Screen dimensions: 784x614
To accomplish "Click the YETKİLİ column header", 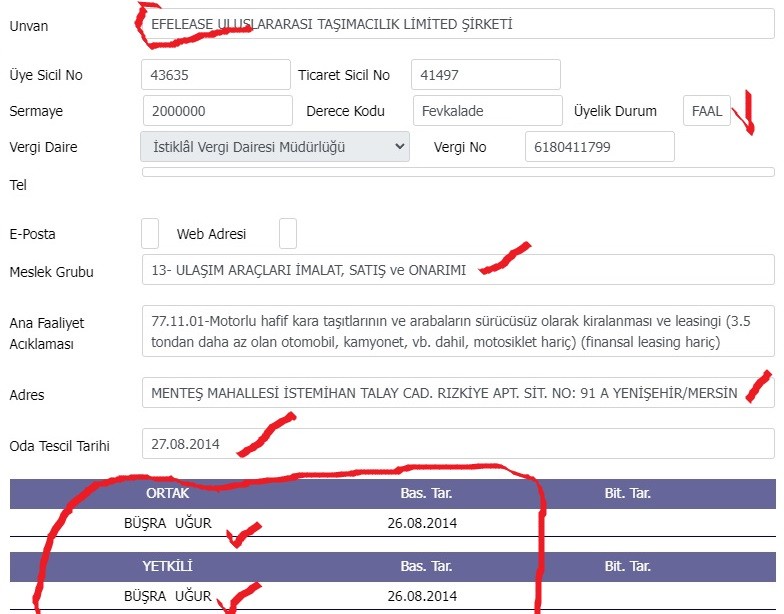I will tap(168, 566).
